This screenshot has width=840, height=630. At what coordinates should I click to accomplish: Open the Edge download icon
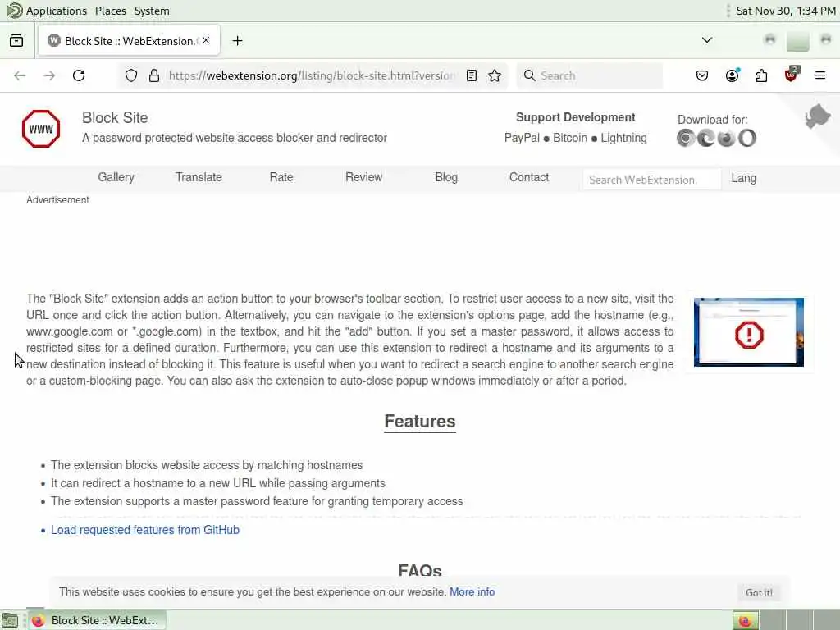[x=706, y=138]
